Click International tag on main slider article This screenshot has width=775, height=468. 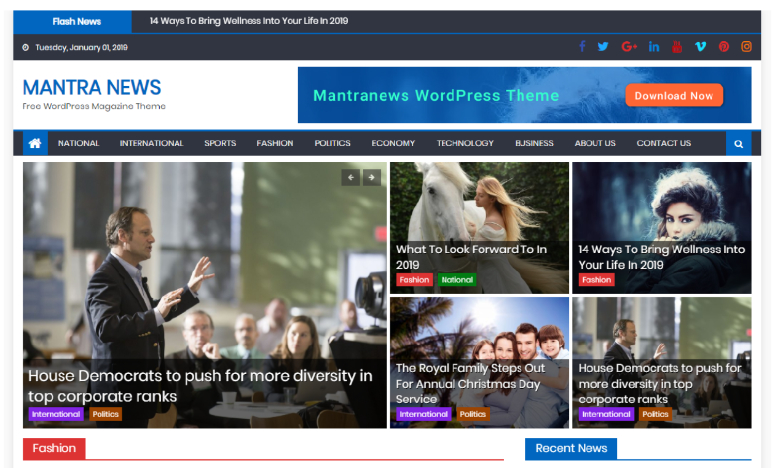coord(56,414)
